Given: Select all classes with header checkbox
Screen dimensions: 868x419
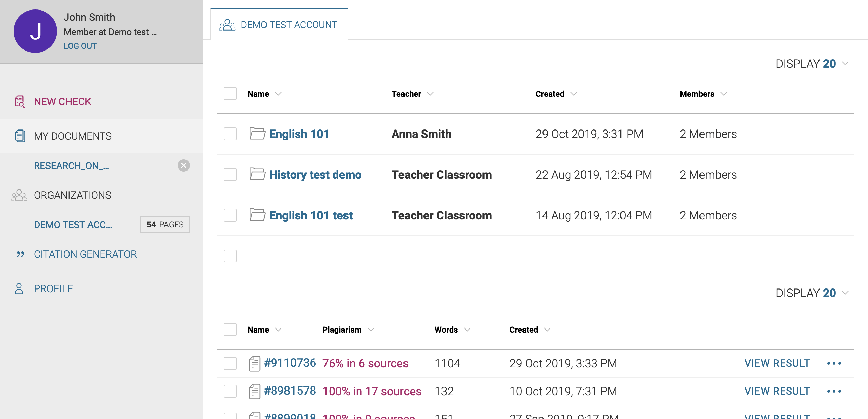Looking at the screenshot, I should point(230,94).
